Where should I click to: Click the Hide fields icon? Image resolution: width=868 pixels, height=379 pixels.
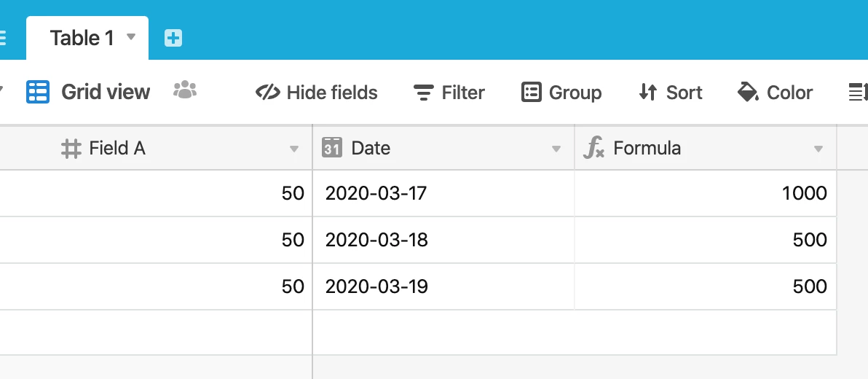tap(268, 92)
